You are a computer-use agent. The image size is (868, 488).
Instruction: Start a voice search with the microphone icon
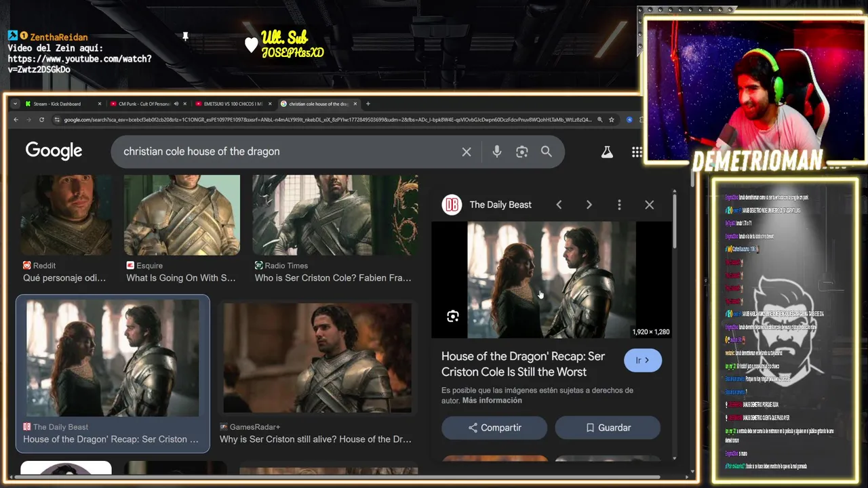click(497, 152)
